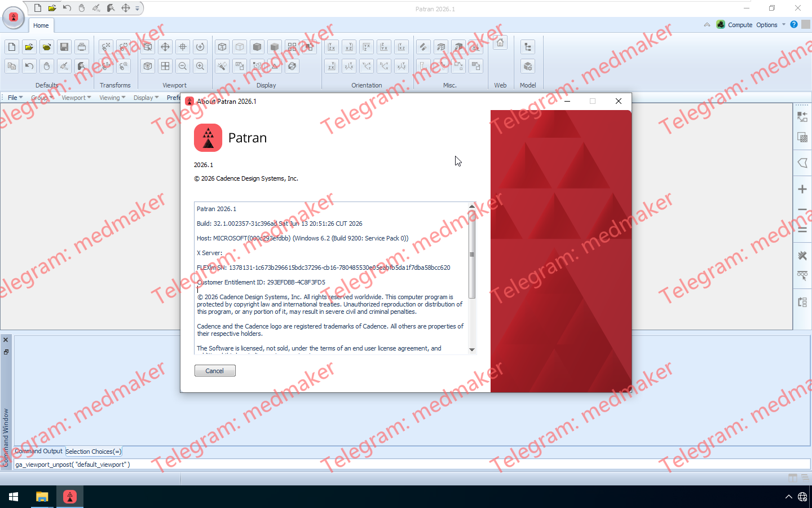This screenshot has width=812, height=508.
Task: Click the "© 2026 Cadence Design Systems, Inc." heading text
Action: point(246,178)
